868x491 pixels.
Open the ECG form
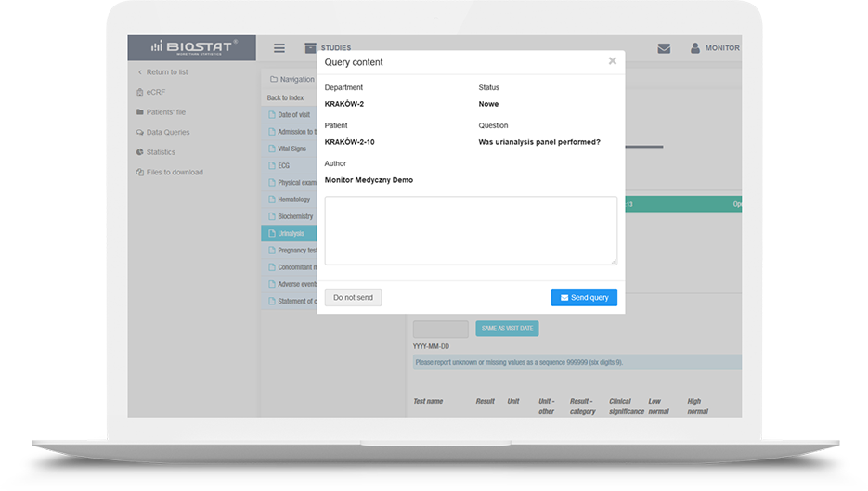click(x=289, y=165)
